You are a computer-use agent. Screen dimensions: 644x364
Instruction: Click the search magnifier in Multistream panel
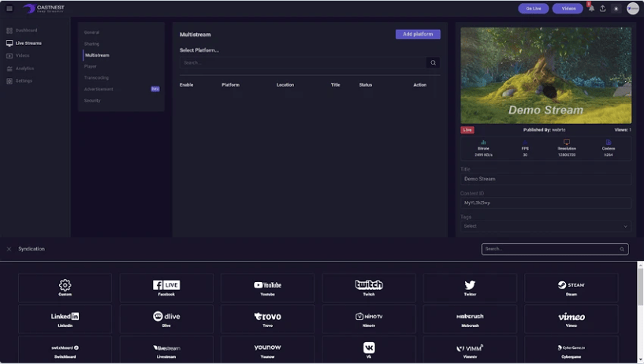pos(433,63)
